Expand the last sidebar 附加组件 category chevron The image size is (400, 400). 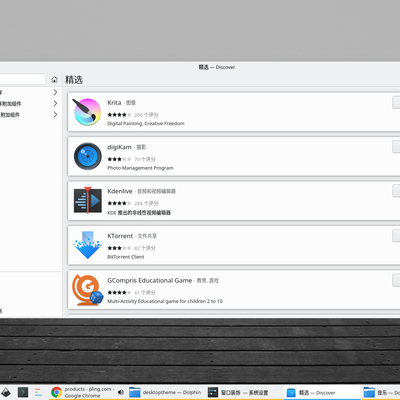pos(55,115)
